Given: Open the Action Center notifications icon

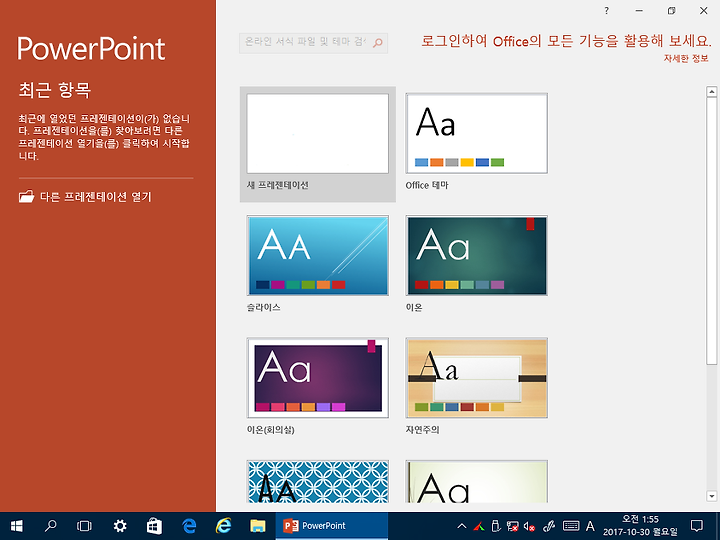Looking at the screenshot, I should point(697,526).
